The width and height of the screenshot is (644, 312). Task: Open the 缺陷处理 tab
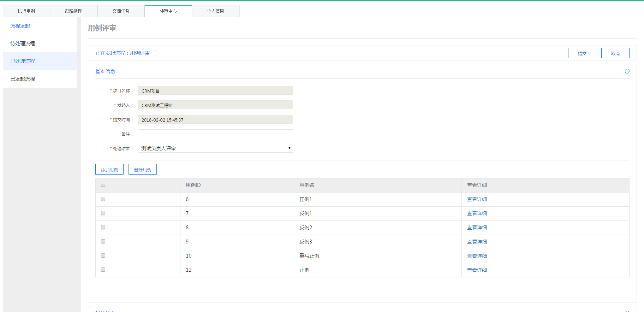[73, 11]
